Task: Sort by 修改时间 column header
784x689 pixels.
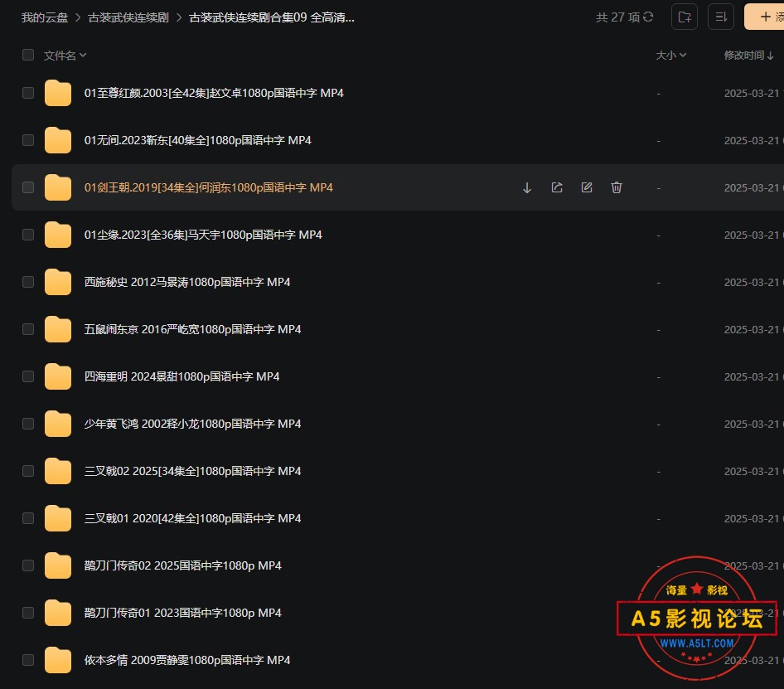Action: (748, 55)
